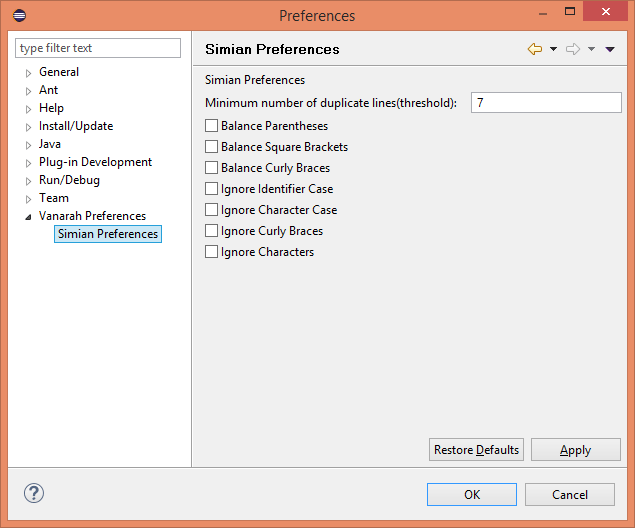Click the forward navigation arrow icon
This screenshot has width=635, height=528.
(573, 49)
